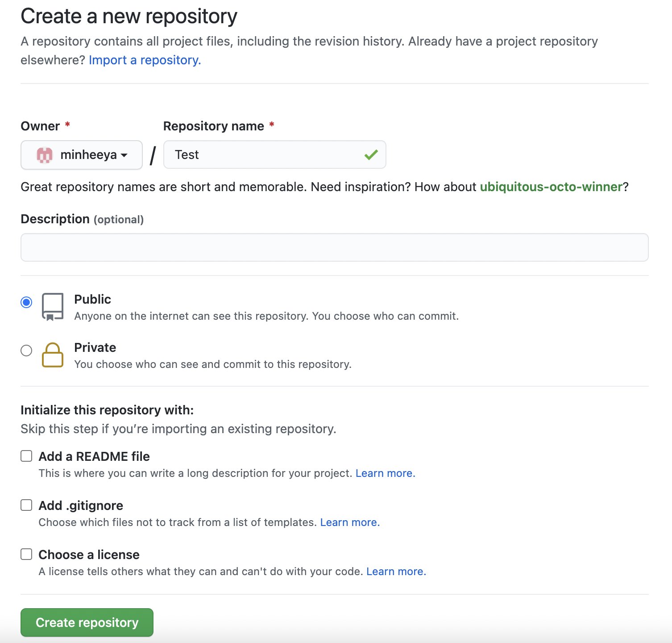Screen dimensions: 672x643
Task: Use suggested name ubiquitous-octo-winner
Action: [x=551, y=187]
